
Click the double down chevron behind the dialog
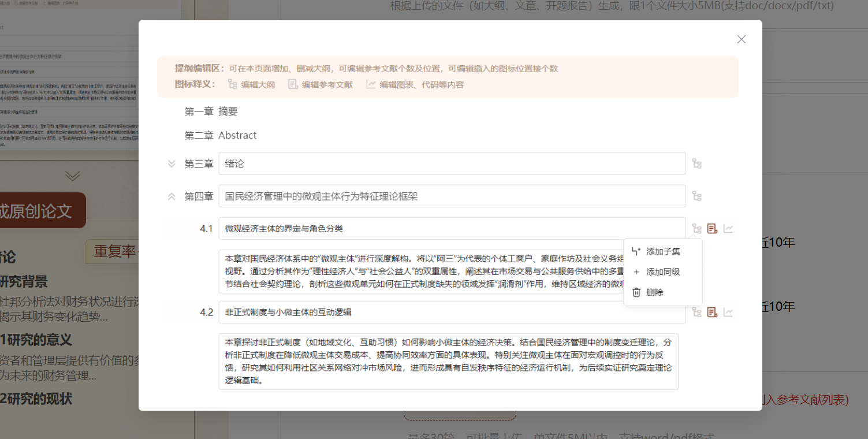(72, 176)
